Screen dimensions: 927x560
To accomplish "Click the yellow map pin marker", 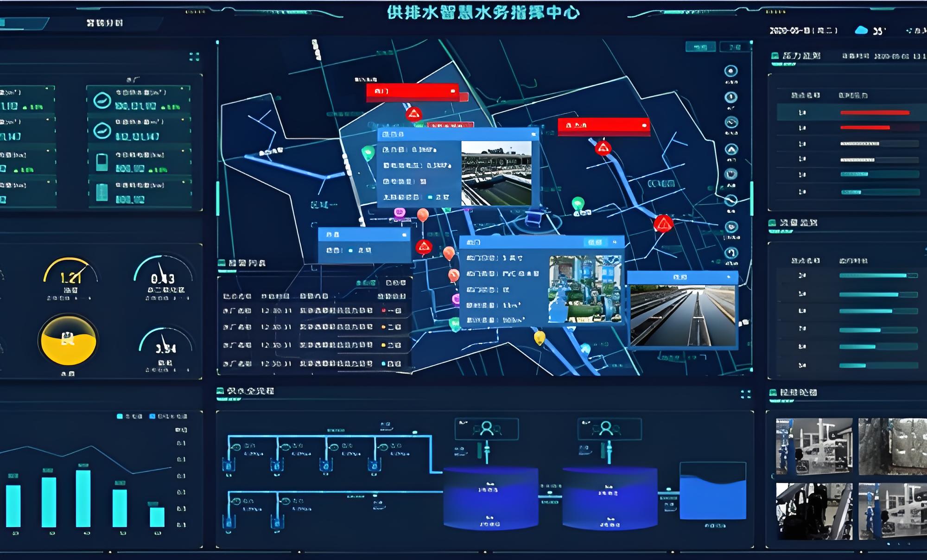I will point(540,337).
